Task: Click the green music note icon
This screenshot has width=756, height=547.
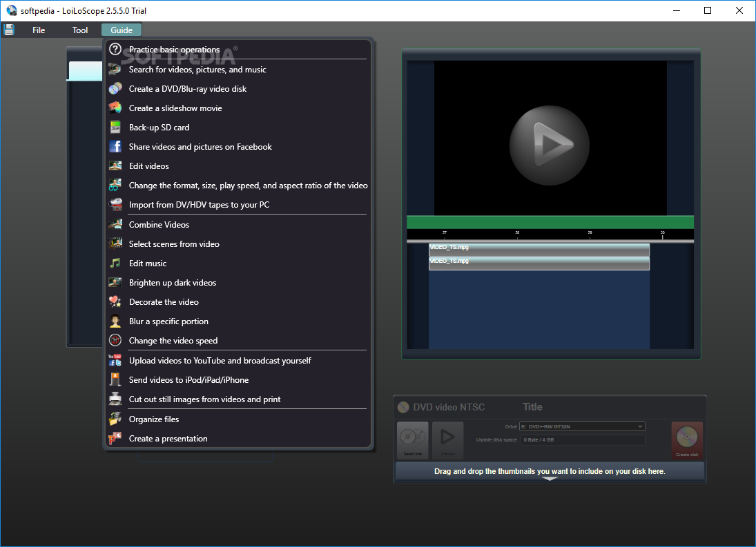Action: pos(115,263)
